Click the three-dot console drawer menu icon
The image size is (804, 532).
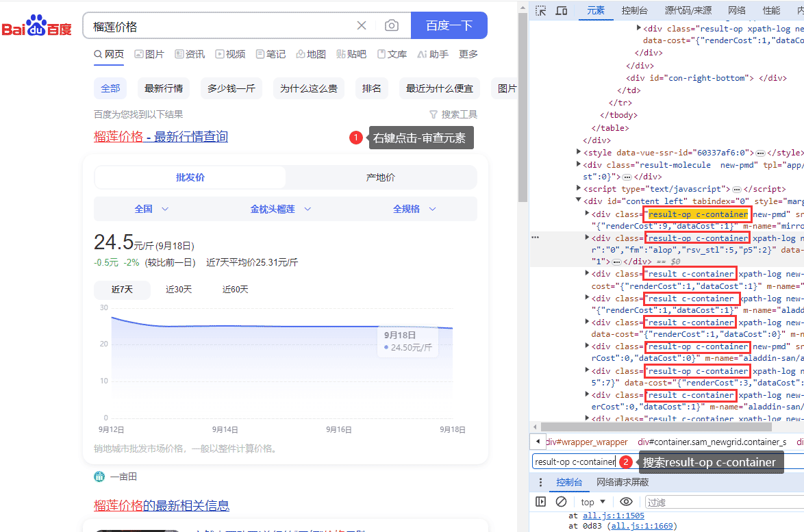pos(540,482)
